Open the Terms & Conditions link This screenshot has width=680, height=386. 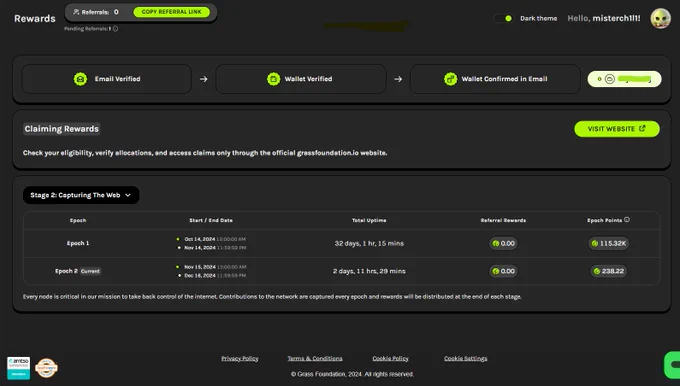[x=315, y=359]
